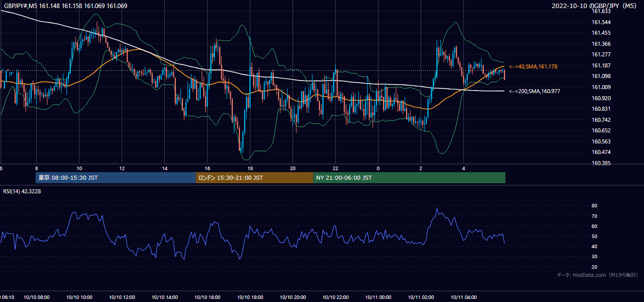Click price axis label 160.652

coord(601,130)
